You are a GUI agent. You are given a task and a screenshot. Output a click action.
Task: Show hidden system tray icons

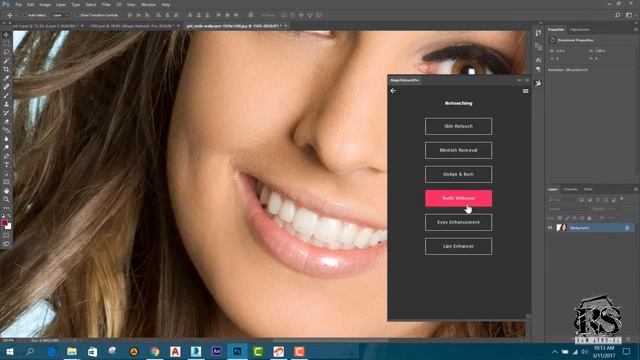coord(555,351)
